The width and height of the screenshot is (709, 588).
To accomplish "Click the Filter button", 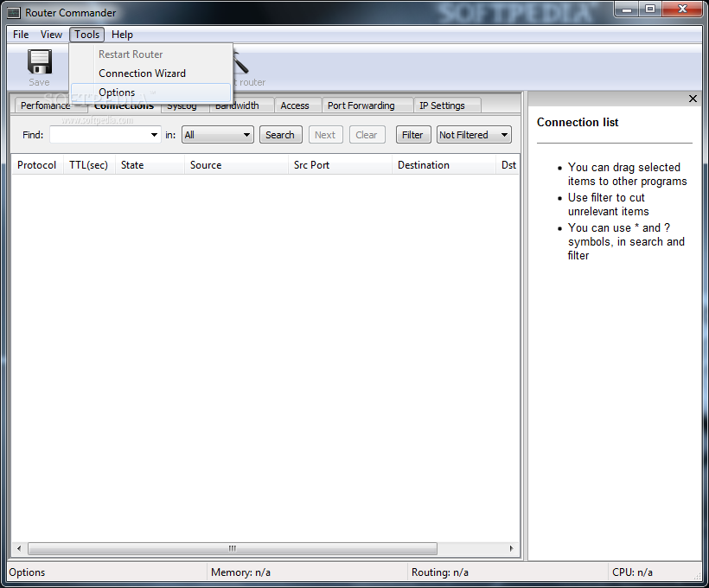I will (412, 135).
